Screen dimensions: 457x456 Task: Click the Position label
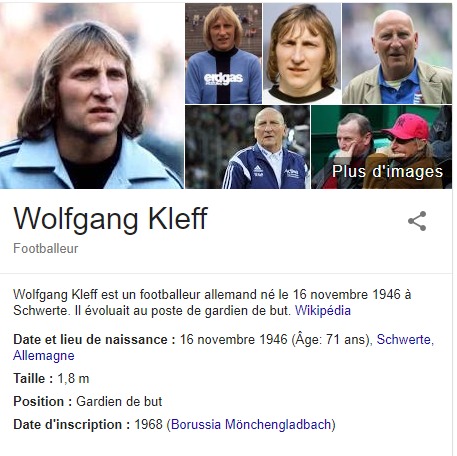click(43, 401)
